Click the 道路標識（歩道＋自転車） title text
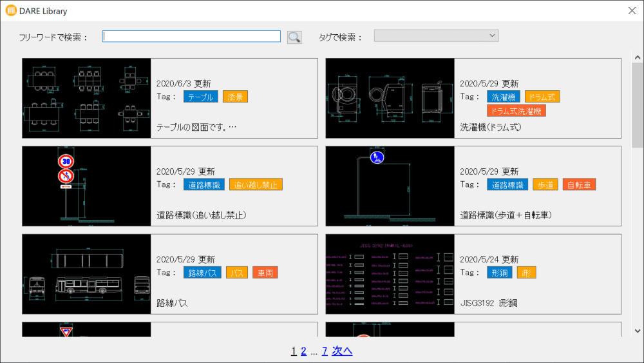This screenshot has width=644, height=363. [506, 215]
